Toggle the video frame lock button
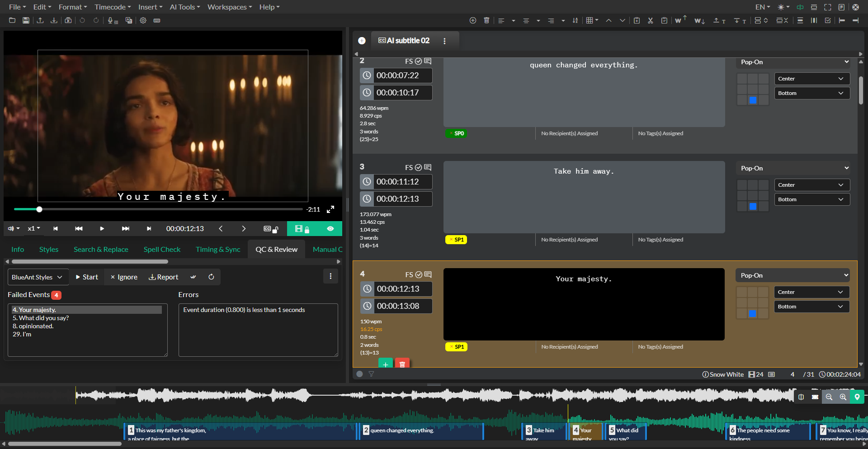The image size is (868, 449). [x=302, y=229]
